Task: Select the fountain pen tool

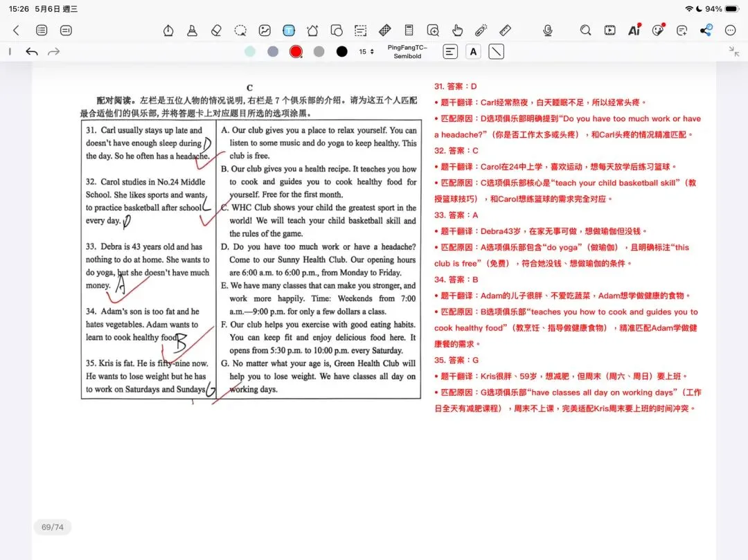Action: (168, 30)
